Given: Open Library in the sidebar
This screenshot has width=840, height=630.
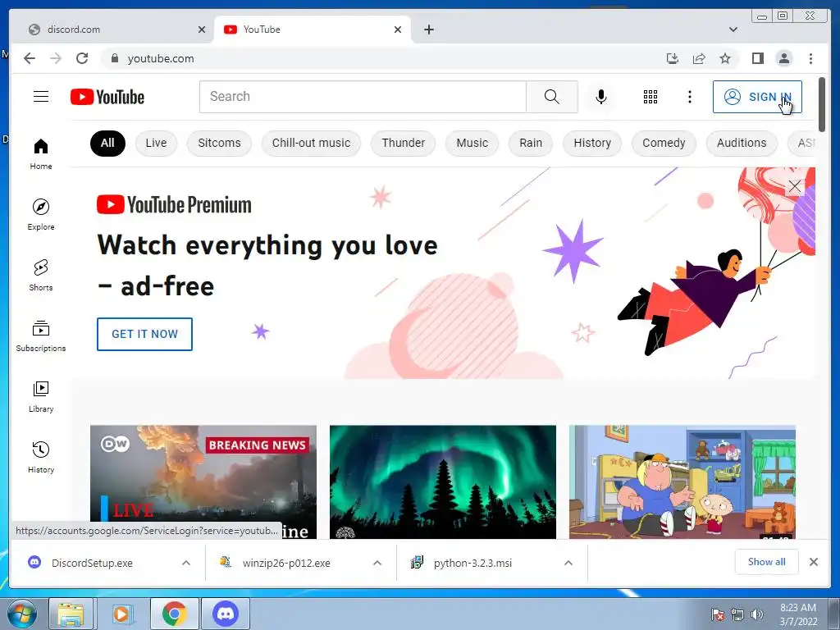Looking at the screenshot, I should (x=41, y=396).
